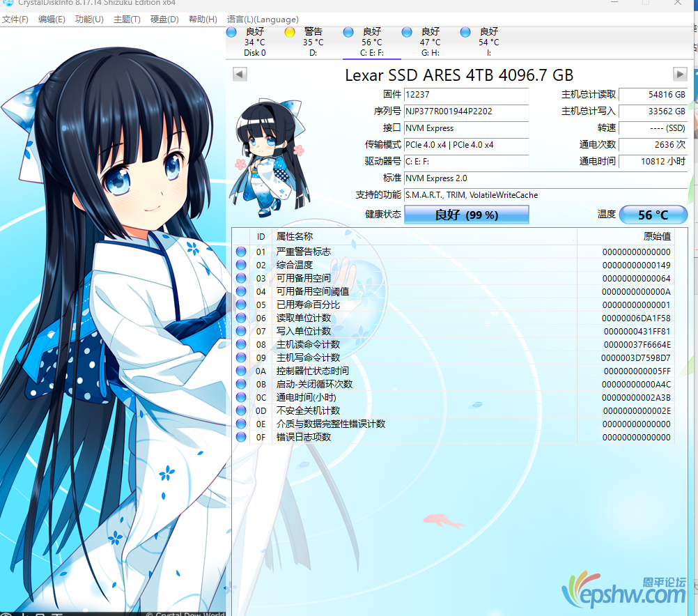Select the yellow warning disk D: icon
The height and width of the screenshot is (616, 698).
pyautogui.click(x=290, y=32)
